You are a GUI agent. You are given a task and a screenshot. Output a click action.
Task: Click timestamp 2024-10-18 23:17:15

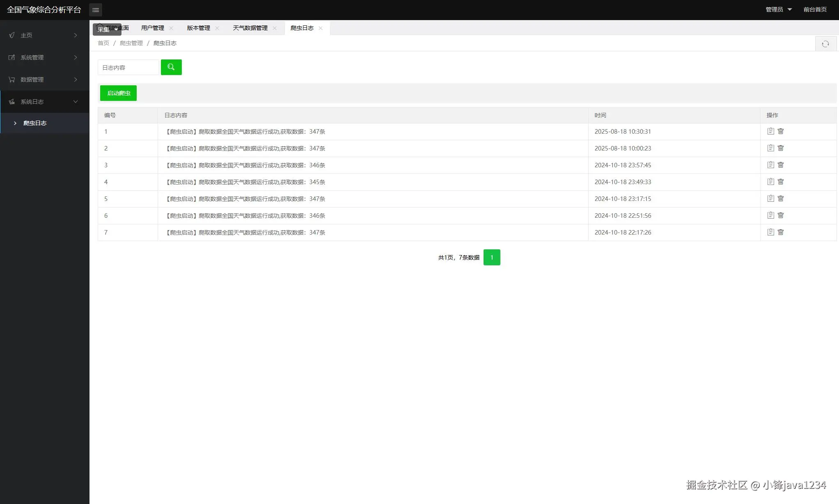[623, 199]
